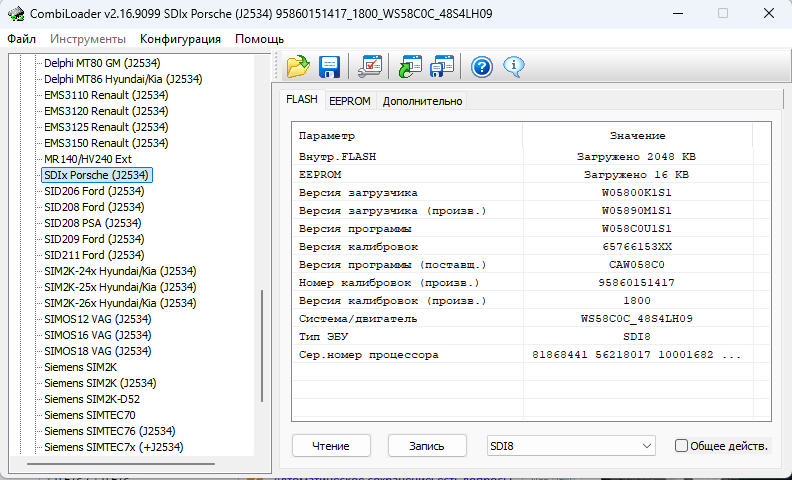Select SIM2K-26x Hyundai/Kia (J2534)
792x480 pixels.
120,303
